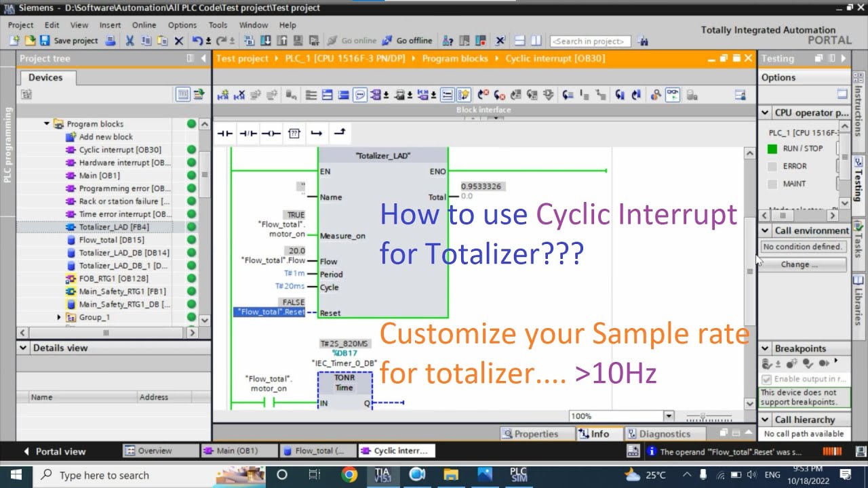Image resolution: width=868 pixels, height=488 pixels.
Task: Collapse the Call environment section
Action: point(766,230)
